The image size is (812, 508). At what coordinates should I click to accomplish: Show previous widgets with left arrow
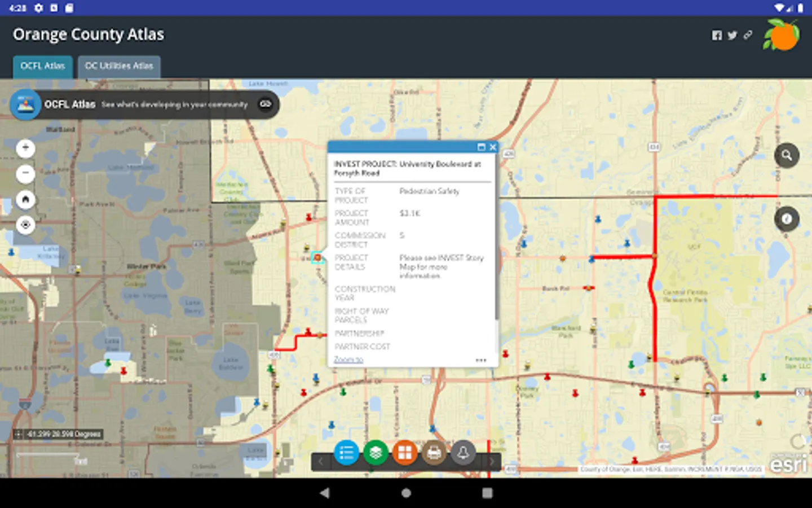click(320, 462)
